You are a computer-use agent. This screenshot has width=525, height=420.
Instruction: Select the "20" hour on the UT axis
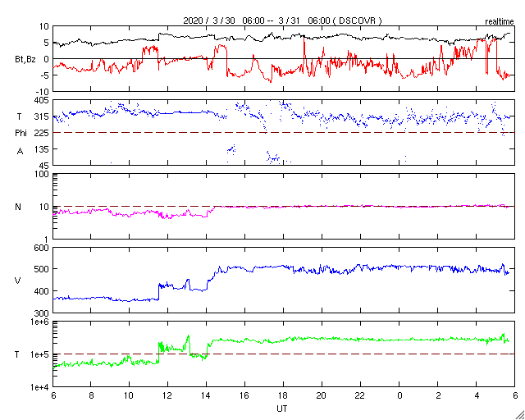point(322,395)
